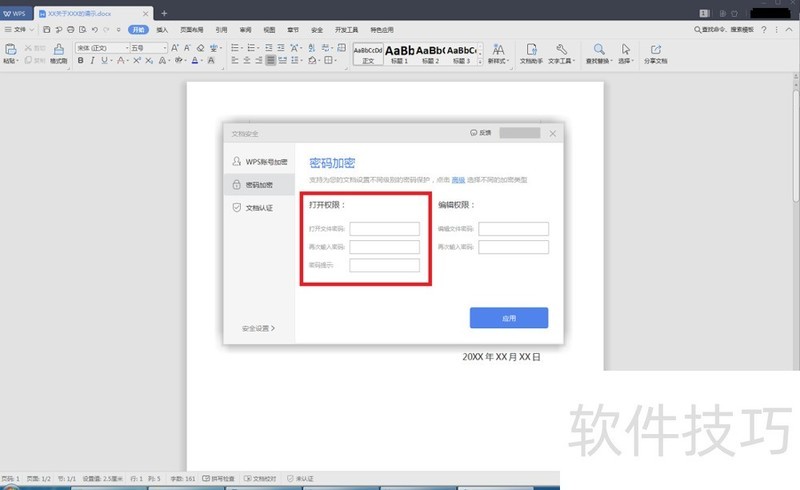Open the font size combo box
Viewport: 800px width, 490px height.
pyautogui.click(x=148, y=48)
